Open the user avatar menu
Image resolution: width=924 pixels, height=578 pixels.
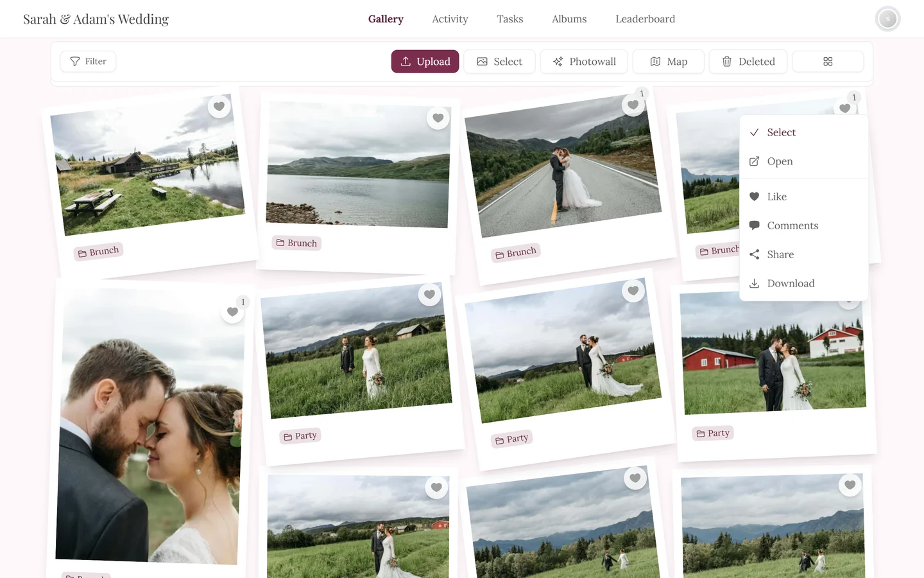pyautogui.click(x=888, y=19)
